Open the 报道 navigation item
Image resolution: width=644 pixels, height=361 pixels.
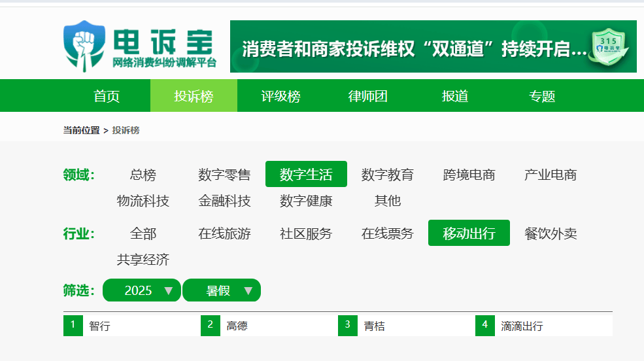coord(454,96)
